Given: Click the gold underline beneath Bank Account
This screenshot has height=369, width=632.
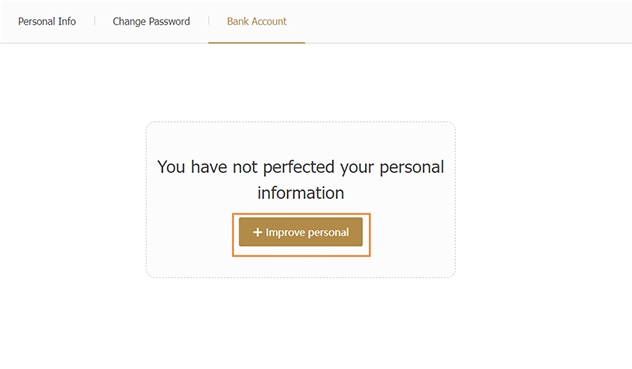Looking at the screenshot, I should pyautogui.click(x=257, y=42).
